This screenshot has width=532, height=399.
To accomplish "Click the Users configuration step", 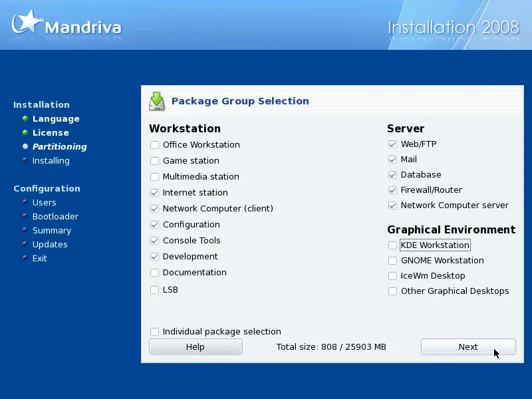I will click(44, 203).
